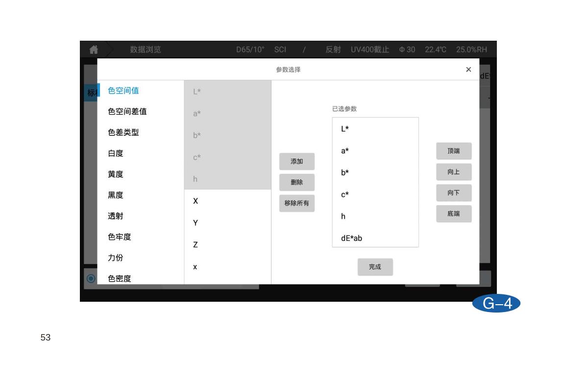588x367 pixels.
Task: Pick uppercase Z from the parameter list
Action: 196,245
